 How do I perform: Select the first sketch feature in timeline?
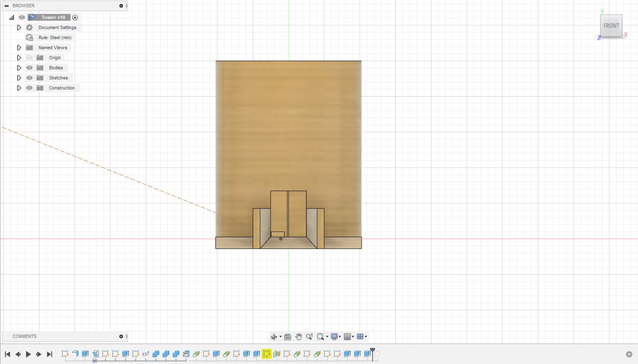(65, 354)
